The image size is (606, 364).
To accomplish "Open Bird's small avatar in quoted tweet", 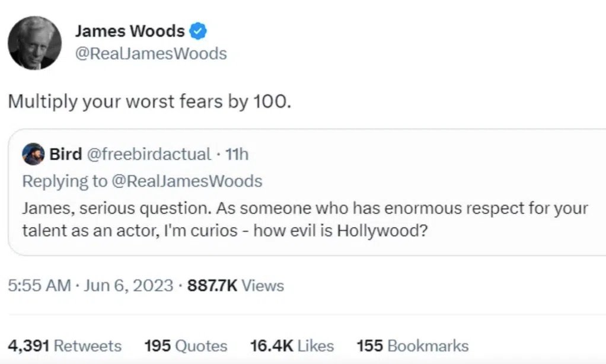I will click(x=33, y=154).
